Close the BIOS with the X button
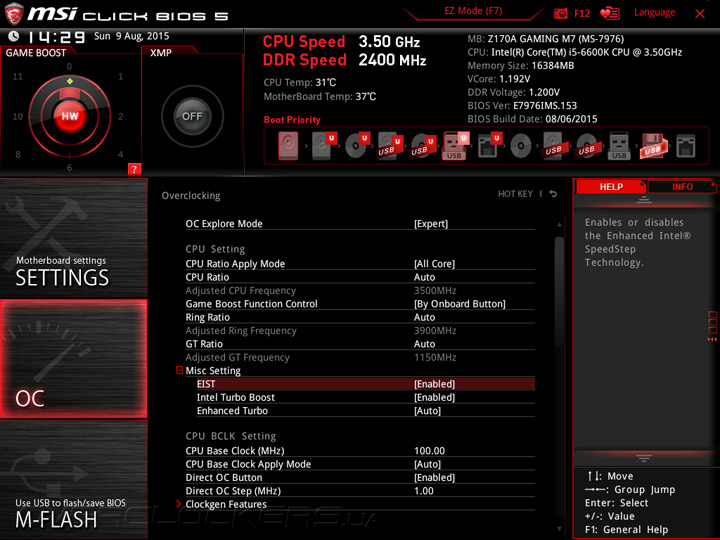Viewport: 720px width, 540px height. 700,14
